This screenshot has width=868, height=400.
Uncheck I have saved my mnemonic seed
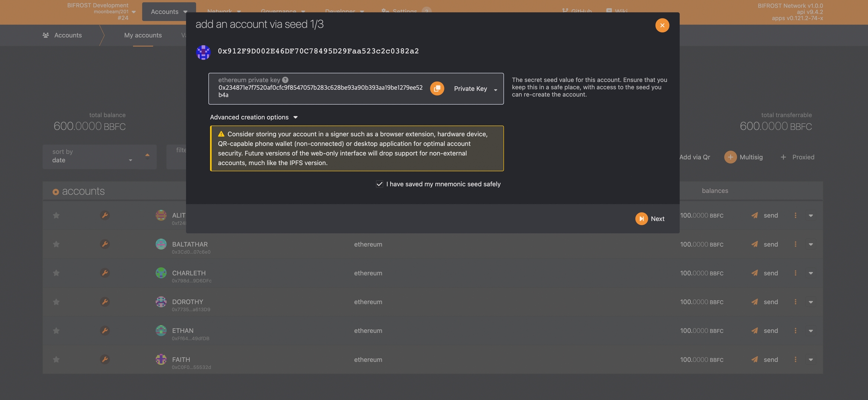pyautogui.click(x=379, y=184)
